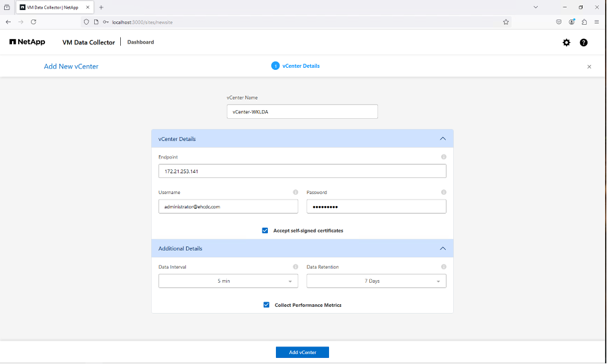
Task: Click the help question mark icon
Action: click(583, 42)
